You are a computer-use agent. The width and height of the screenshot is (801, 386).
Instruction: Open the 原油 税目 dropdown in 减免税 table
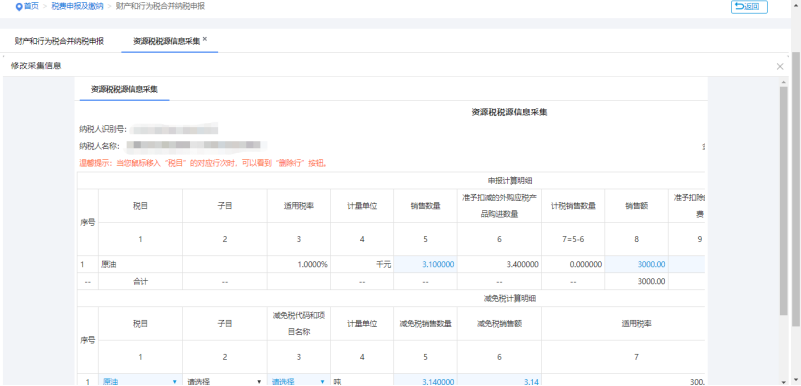pyautogui.click(x=140, y=381)
